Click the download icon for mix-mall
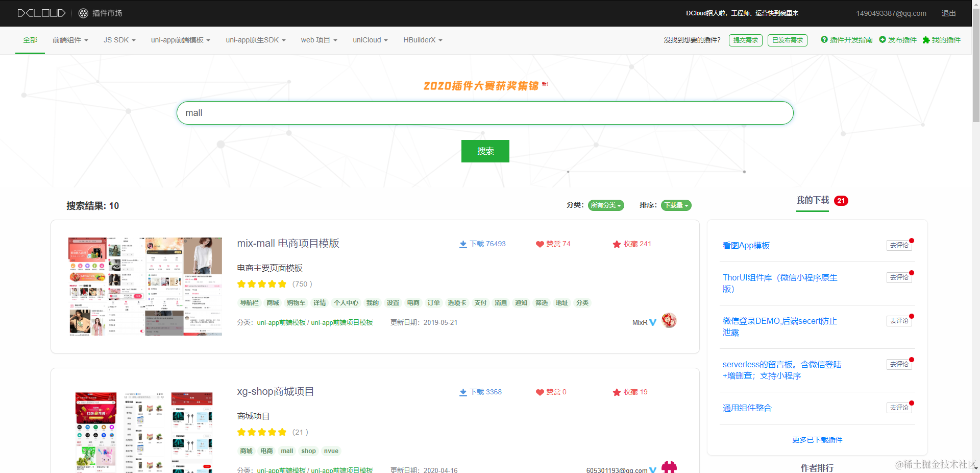 (463, 244)
